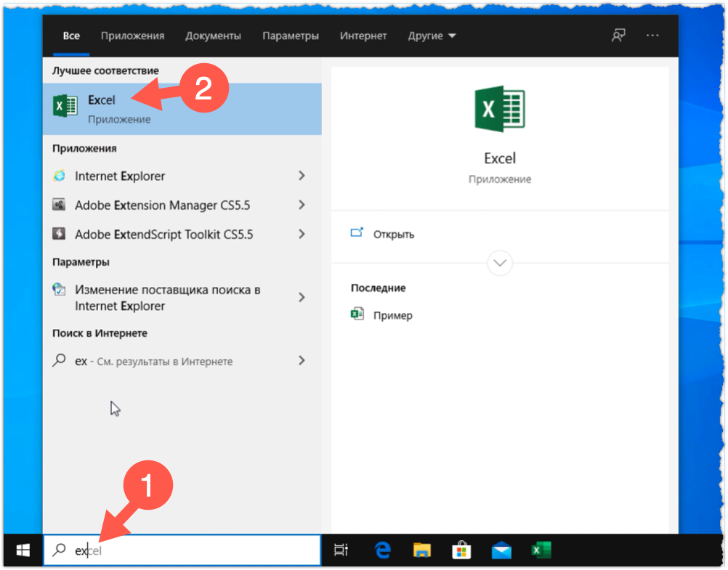Open Microsoft Store from the taskbar
This screenshot has height=570, width=728.
tap(461, 550)
